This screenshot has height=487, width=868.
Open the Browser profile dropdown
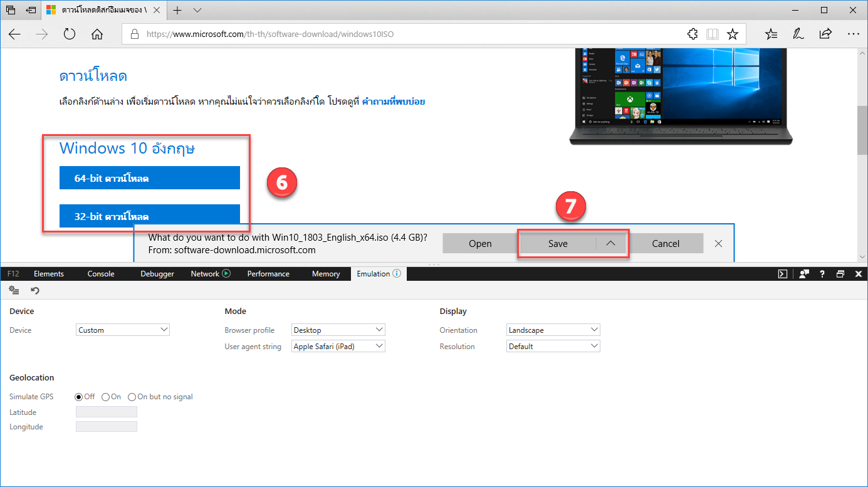(x=338, y=330)
